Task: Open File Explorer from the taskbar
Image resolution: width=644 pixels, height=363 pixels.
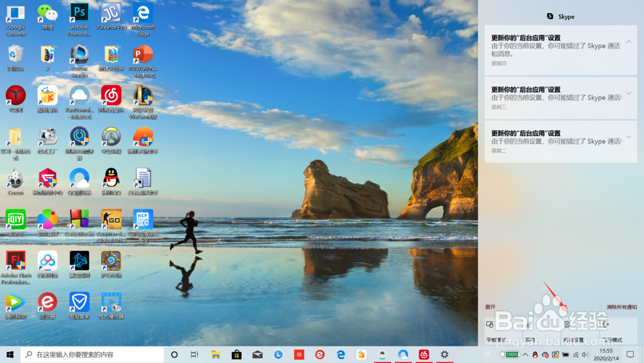Action: tap(216, 355)
